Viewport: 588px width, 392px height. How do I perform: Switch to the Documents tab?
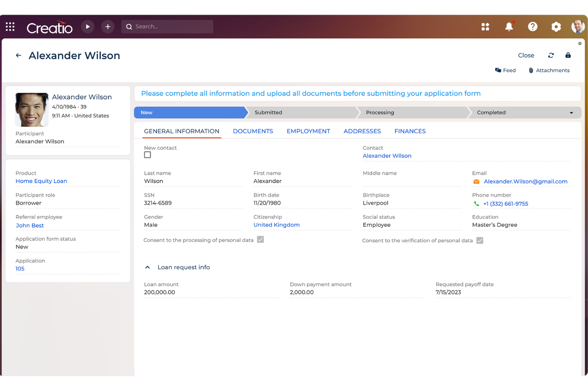pyautogui.click(x=253, y=131)
